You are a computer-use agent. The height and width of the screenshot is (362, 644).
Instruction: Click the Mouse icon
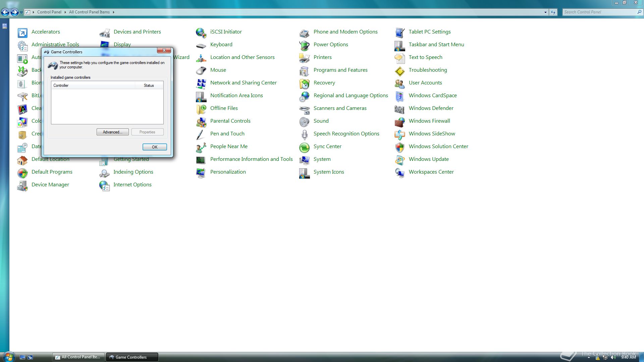[x=201, y=70]
